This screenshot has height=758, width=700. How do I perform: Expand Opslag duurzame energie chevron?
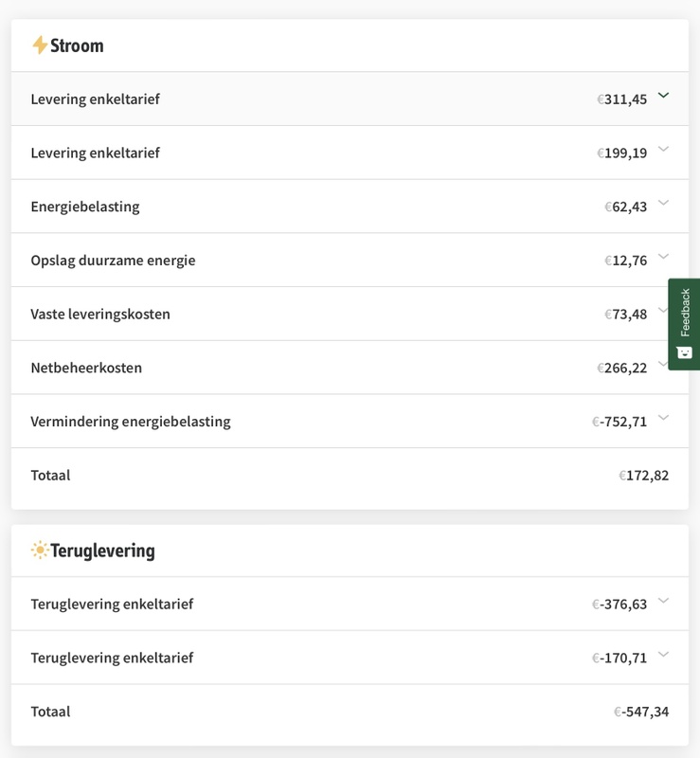pos(663,257)
